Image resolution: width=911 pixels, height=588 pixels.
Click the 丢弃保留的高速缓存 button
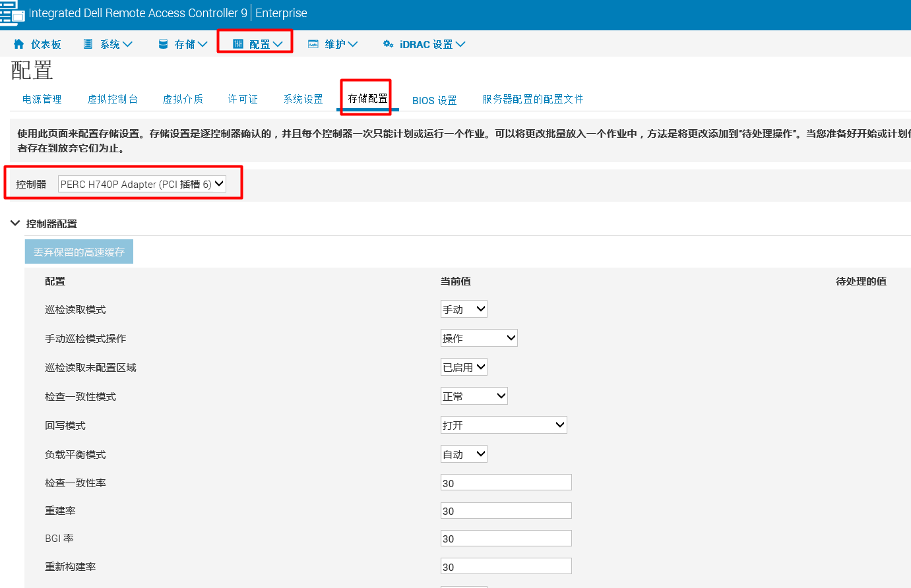click(x=79, y=251)
